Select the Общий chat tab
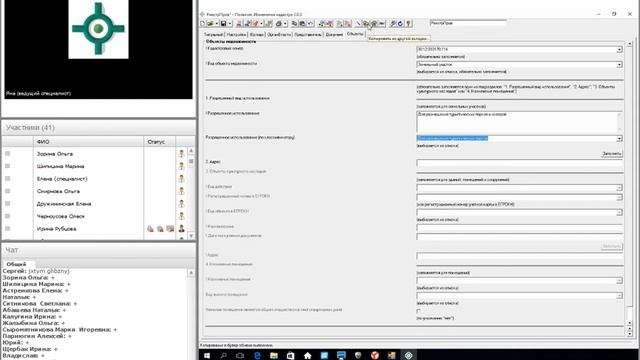 [x=16, y=264]
